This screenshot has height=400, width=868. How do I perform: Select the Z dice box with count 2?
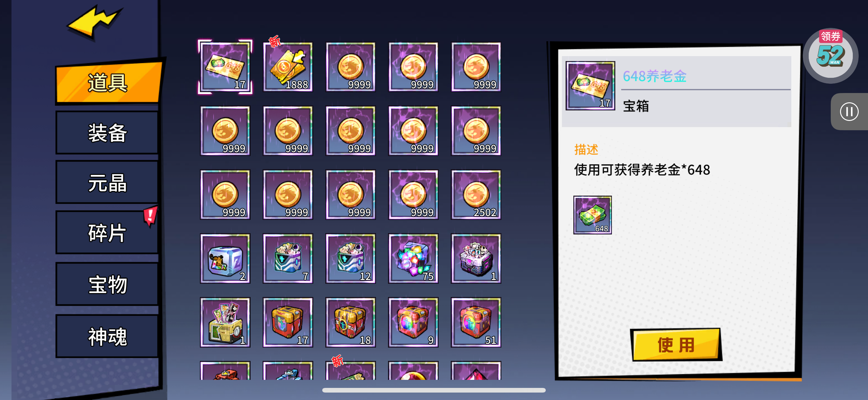click(225, 258)
